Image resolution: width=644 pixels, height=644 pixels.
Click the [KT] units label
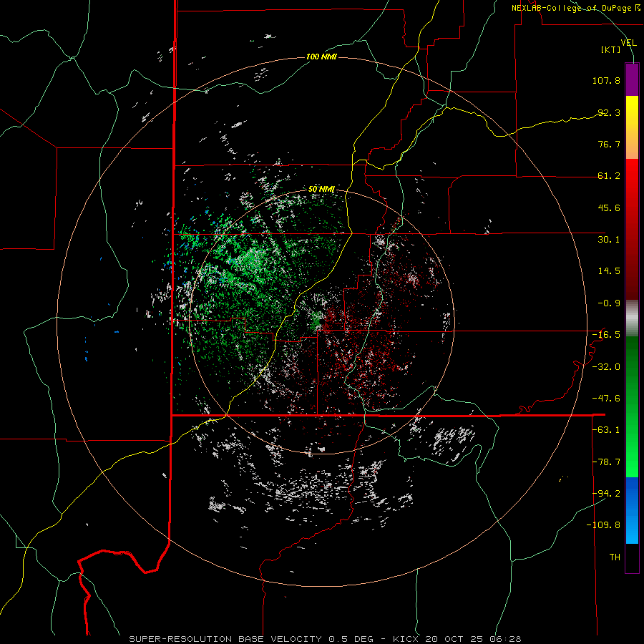(611, 49)
